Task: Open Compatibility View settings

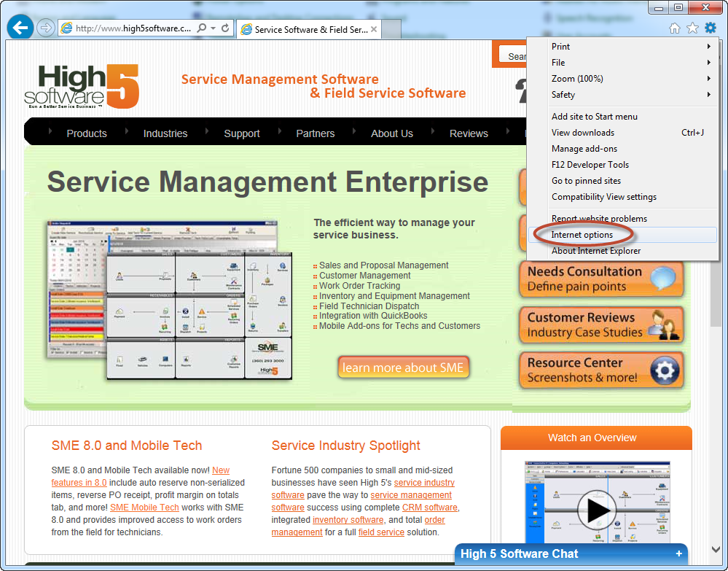Action: tap(623, 196)
